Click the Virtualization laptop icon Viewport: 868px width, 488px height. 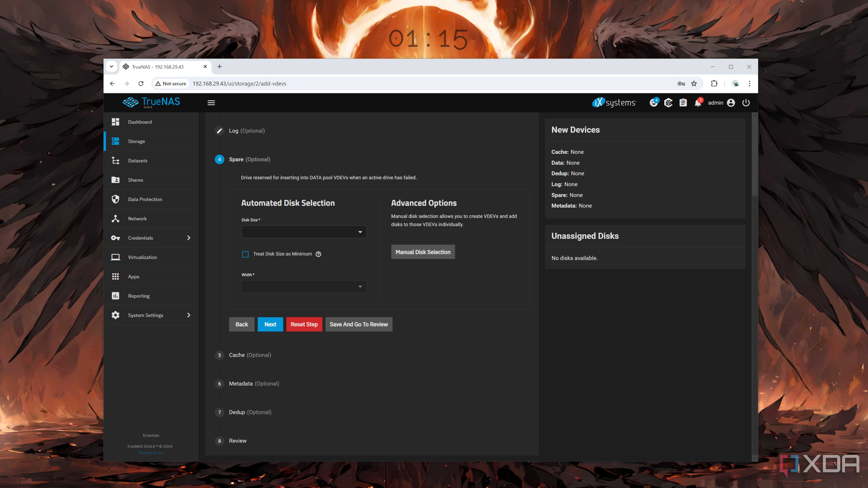[x=115, y=257]
